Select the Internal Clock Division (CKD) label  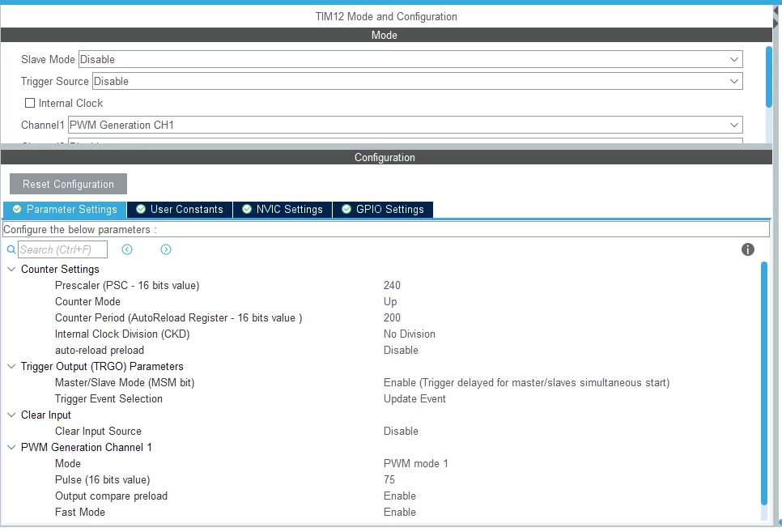pos(122,334)
